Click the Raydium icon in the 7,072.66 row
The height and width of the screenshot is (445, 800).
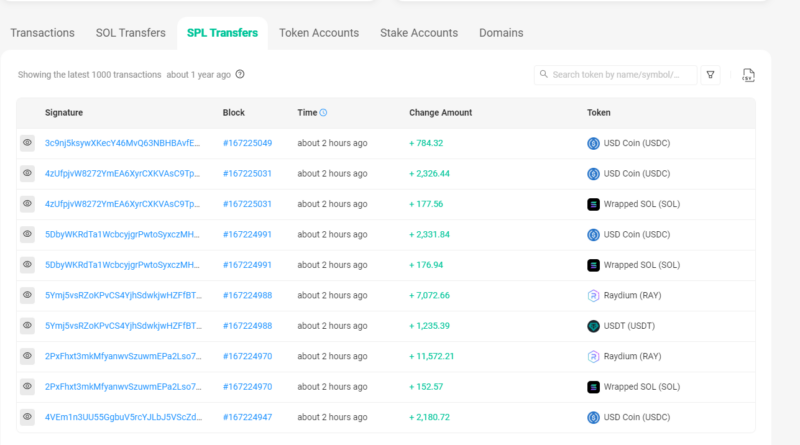point(593,295)
